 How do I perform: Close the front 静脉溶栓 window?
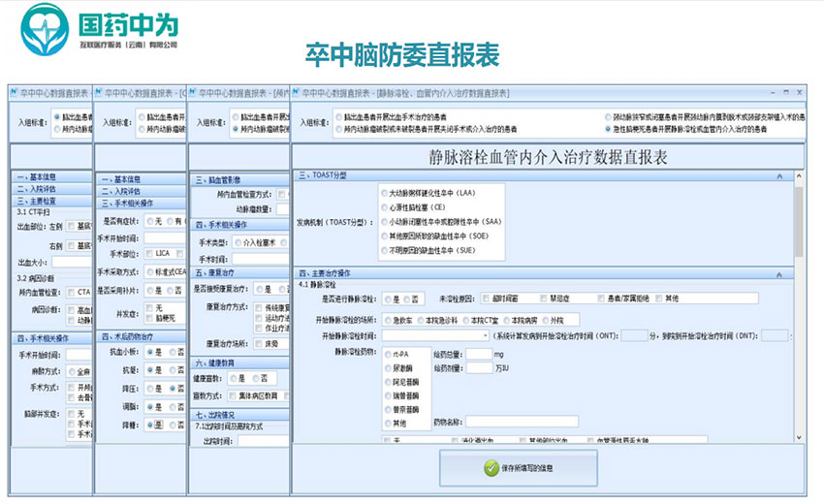tap(800, 92)
